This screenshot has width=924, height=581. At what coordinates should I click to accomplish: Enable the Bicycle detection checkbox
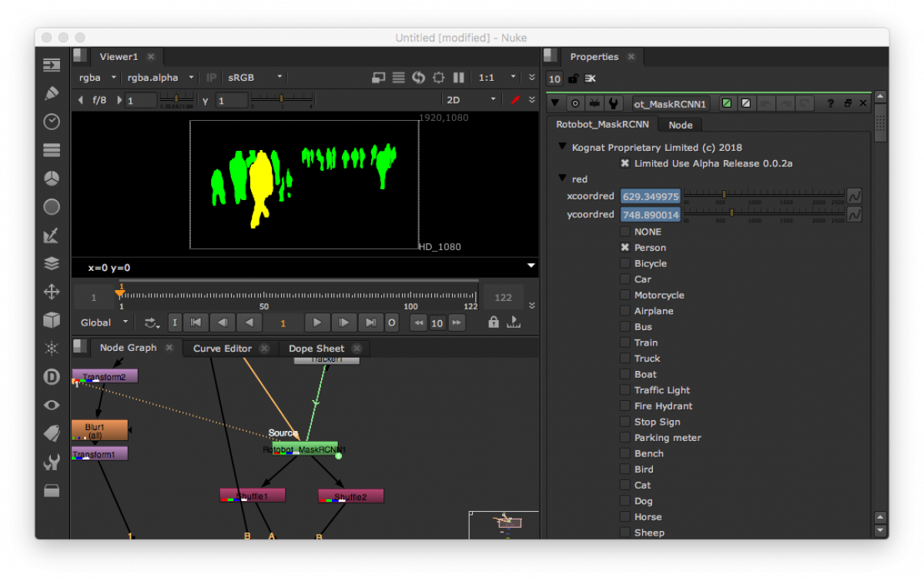624,263
